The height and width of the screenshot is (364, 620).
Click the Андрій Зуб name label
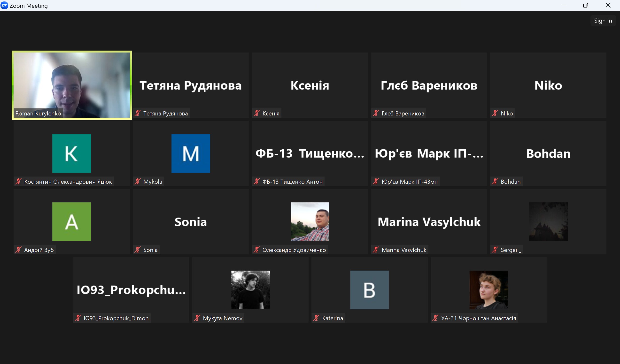(39, 250)
